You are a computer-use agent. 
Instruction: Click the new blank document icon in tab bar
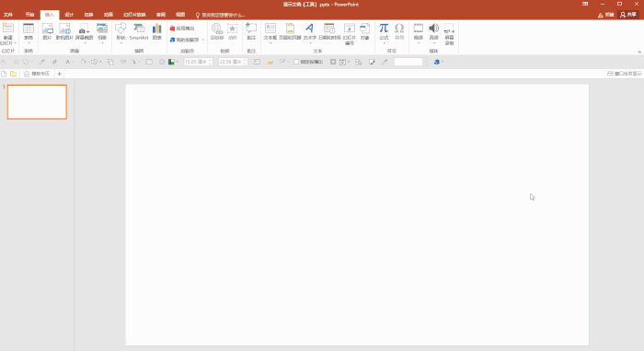pos(4,74)
